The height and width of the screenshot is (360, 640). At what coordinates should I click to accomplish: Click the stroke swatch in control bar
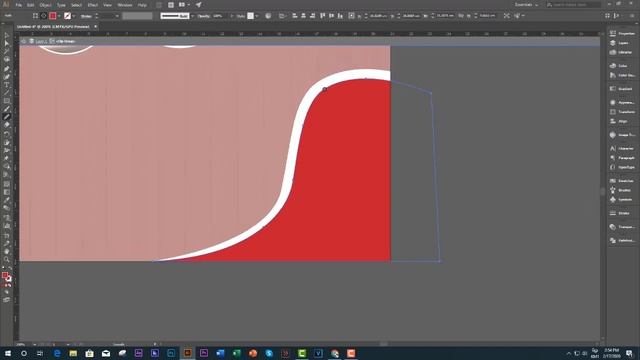(x=67, y=16)
